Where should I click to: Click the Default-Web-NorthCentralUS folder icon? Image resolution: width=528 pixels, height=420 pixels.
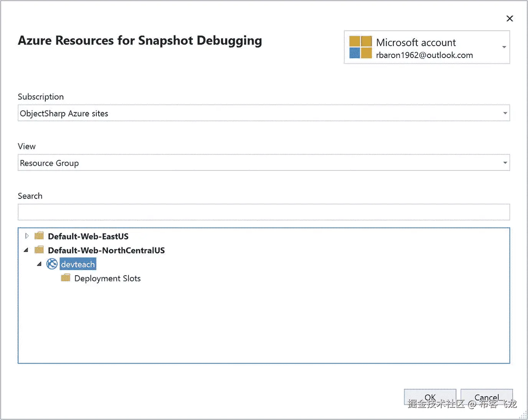pos(39,250)
